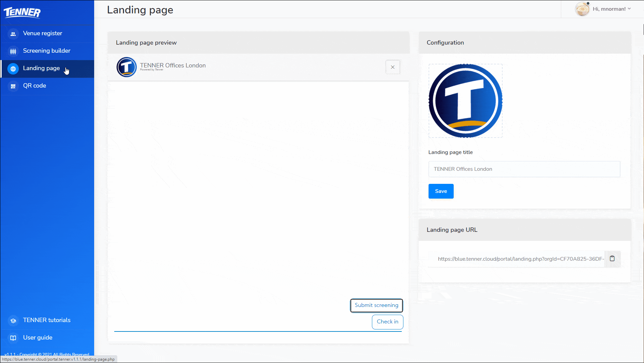Click the Venue register people icon

click(13, 34)
